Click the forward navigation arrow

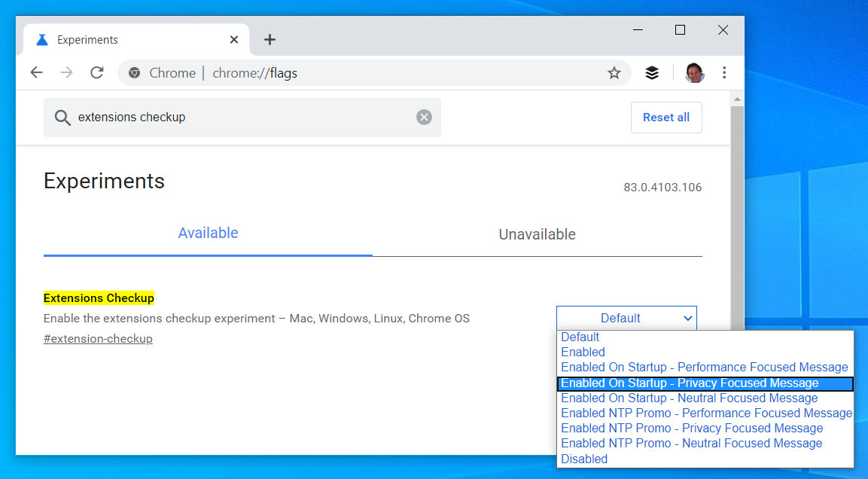coord(66,72)
